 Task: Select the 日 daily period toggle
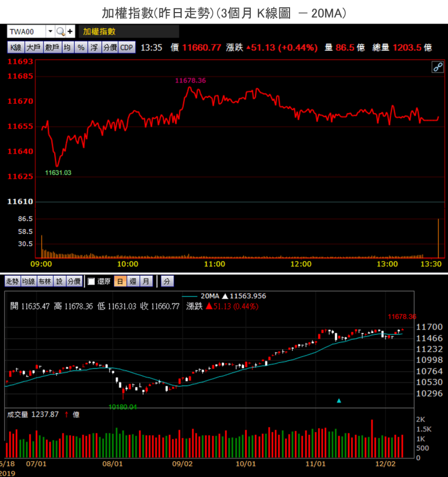[120, 281]
